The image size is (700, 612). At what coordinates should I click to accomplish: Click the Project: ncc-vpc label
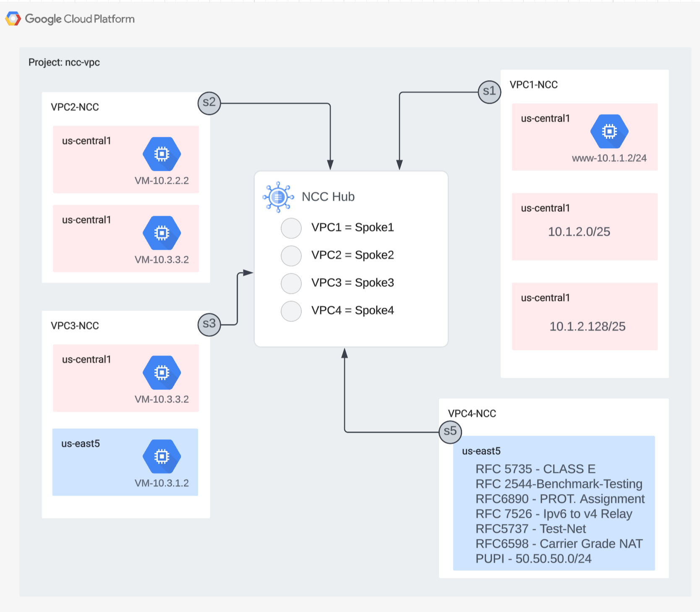coord(64,63)
